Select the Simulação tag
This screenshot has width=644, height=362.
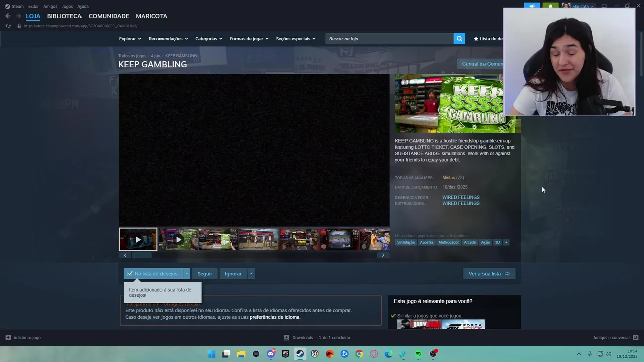(x=406, y=242)
